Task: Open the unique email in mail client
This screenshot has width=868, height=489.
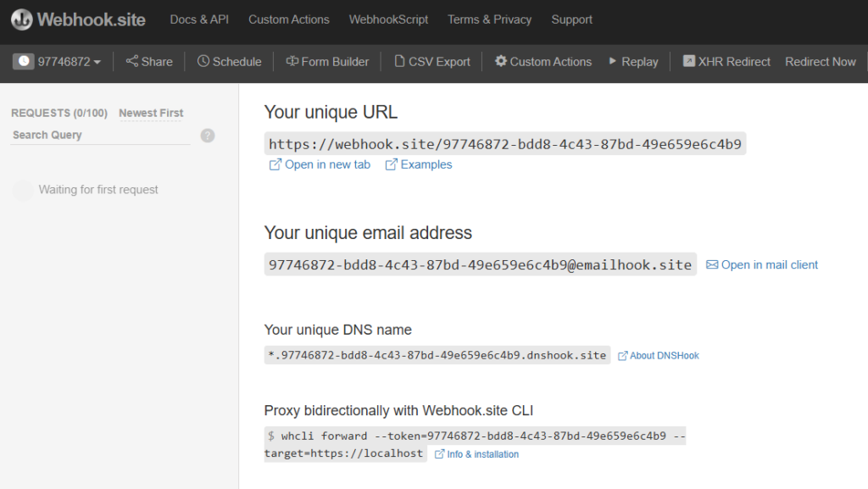Action: 765,264
